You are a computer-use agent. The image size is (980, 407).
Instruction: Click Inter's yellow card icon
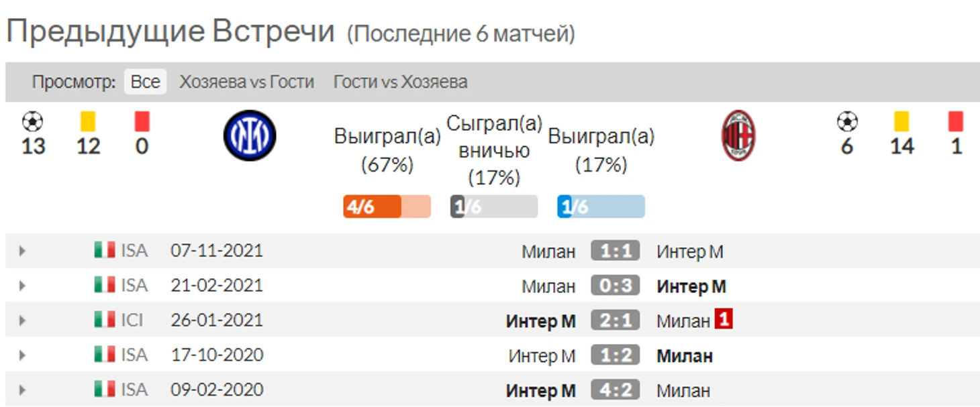tap(88, 121)
